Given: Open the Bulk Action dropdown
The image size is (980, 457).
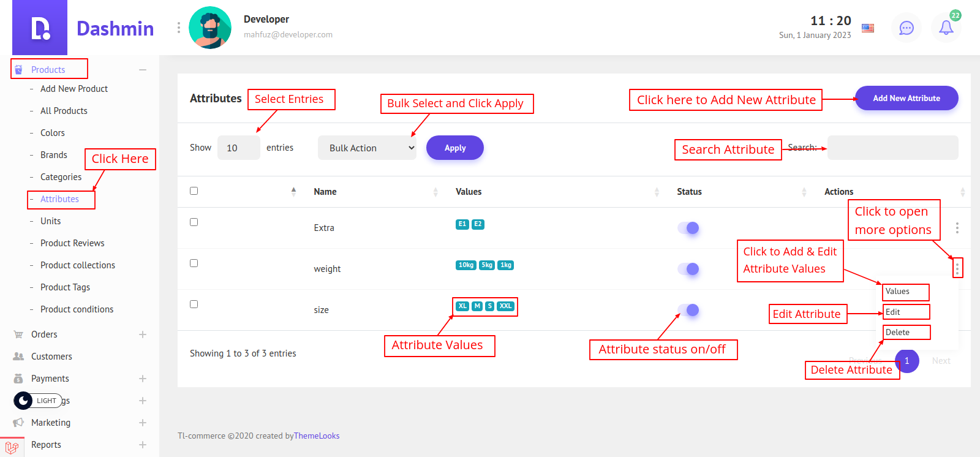Looking at the screenshot, I should pyautogui.click(x=367, y=148).
